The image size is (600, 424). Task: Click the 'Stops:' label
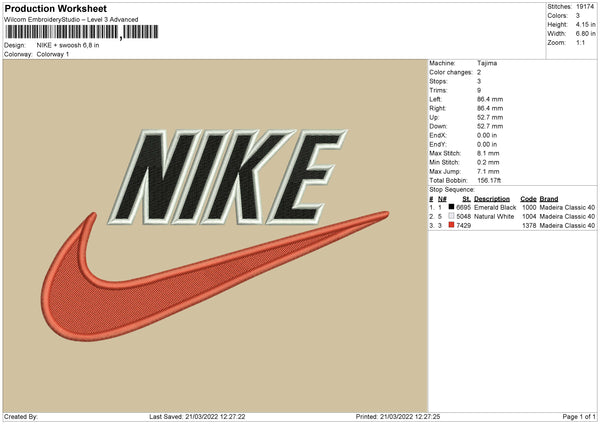coord(438,81)
